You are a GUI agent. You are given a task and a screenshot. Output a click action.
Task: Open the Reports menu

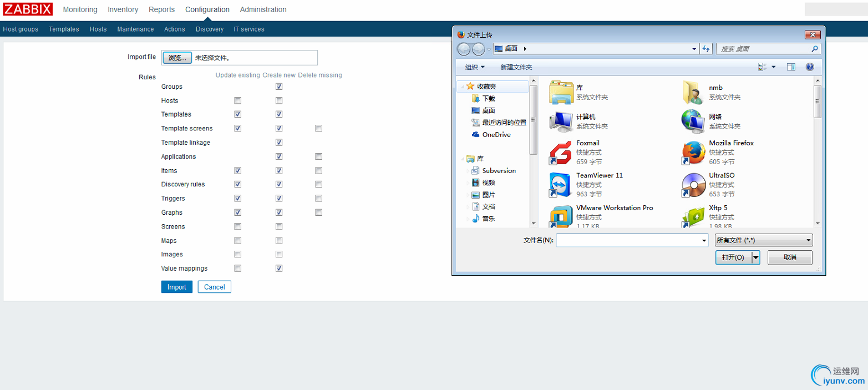[161, 9]
